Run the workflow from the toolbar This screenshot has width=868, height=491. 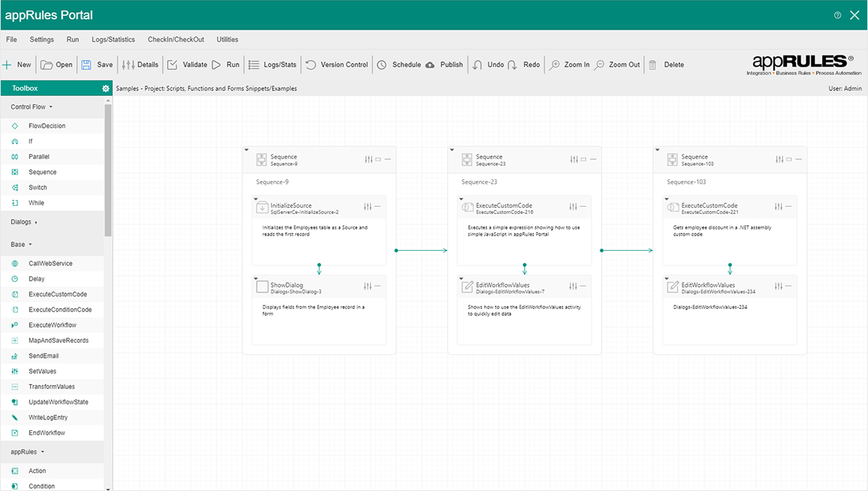(x=226, y=64)
